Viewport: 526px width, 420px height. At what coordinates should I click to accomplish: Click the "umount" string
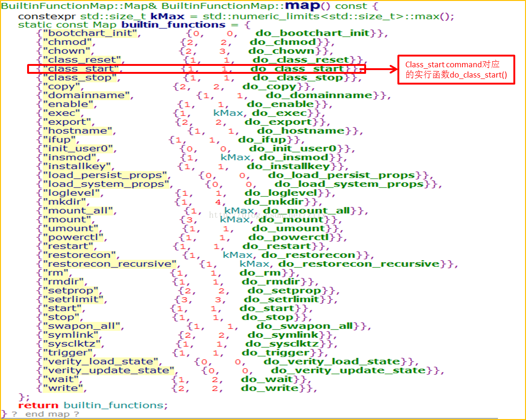(70, 228)
